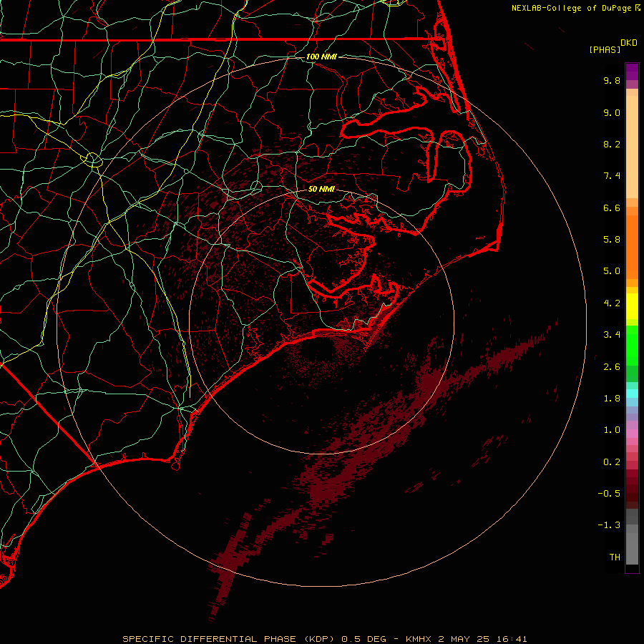Viewport: 644px width, 644px height.
Task: Click the 4.2 scale value
Action: pos(612,303)
